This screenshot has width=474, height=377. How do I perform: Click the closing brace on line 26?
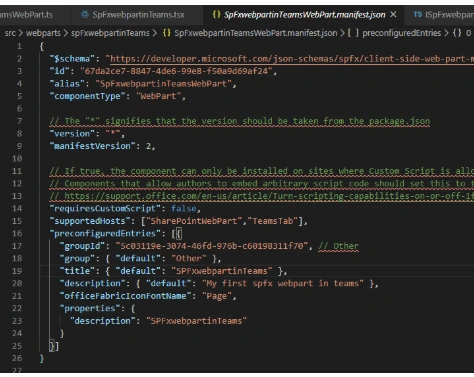(42, 358)
